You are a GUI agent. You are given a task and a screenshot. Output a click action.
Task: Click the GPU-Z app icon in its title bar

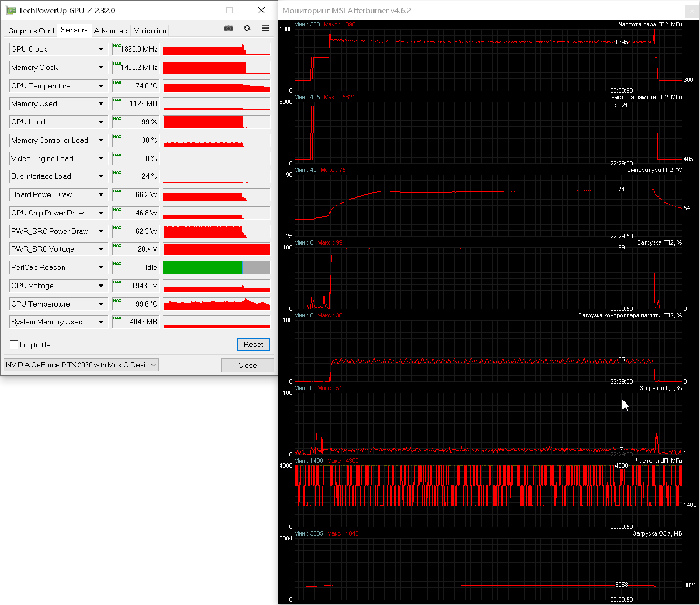[10, 10]
